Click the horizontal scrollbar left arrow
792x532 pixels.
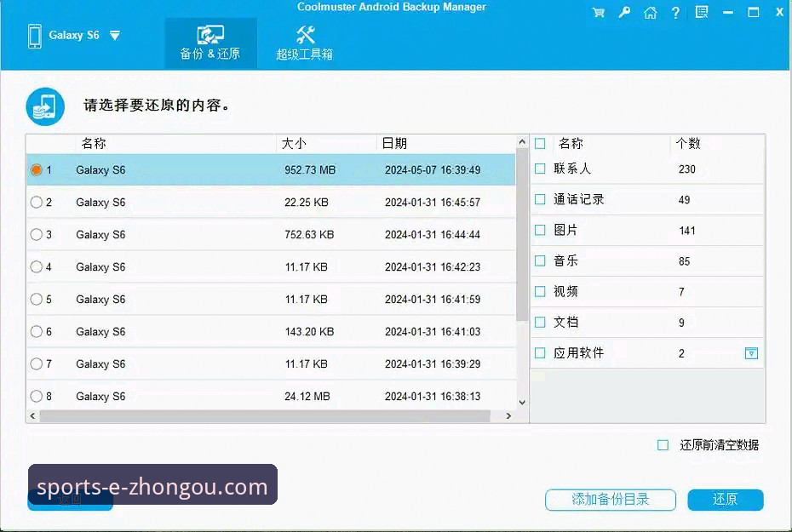(33, 416)
